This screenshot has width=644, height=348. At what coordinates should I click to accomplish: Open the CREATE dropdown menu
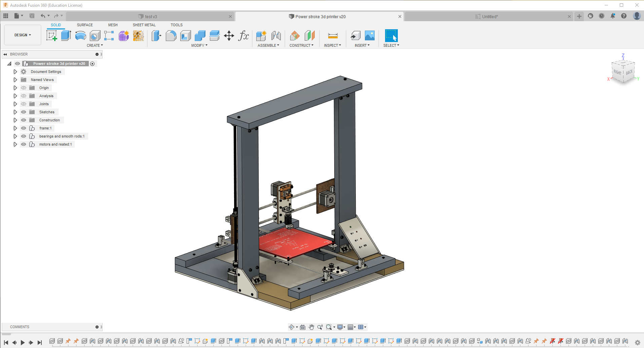[x=95, y=45]
